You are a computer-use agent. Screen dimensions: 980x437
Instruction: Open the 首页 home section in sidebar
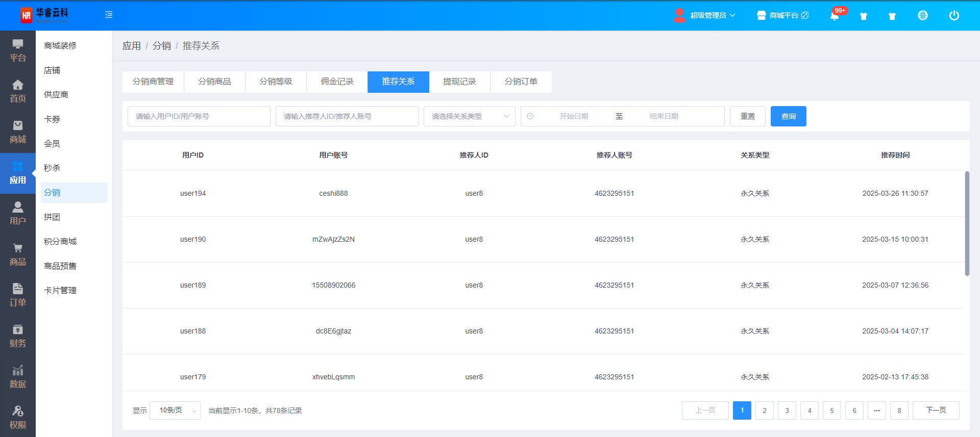coord(18,92)
